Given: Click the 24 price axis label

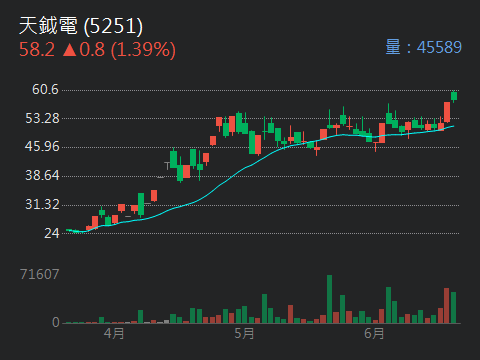Looking at the screenshot, I should pos(52,233).
